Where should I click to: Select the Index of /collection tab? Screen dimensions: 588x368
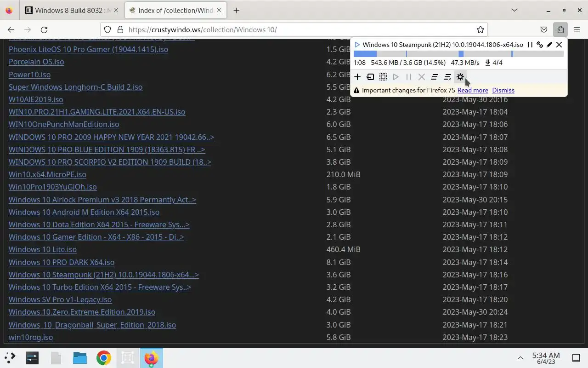click(176, 10)
